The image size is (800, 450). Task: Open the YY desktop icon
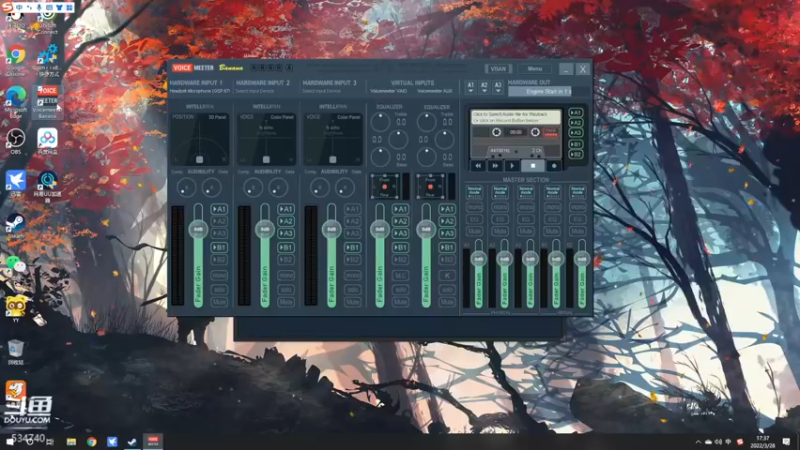tap(16, 309)
